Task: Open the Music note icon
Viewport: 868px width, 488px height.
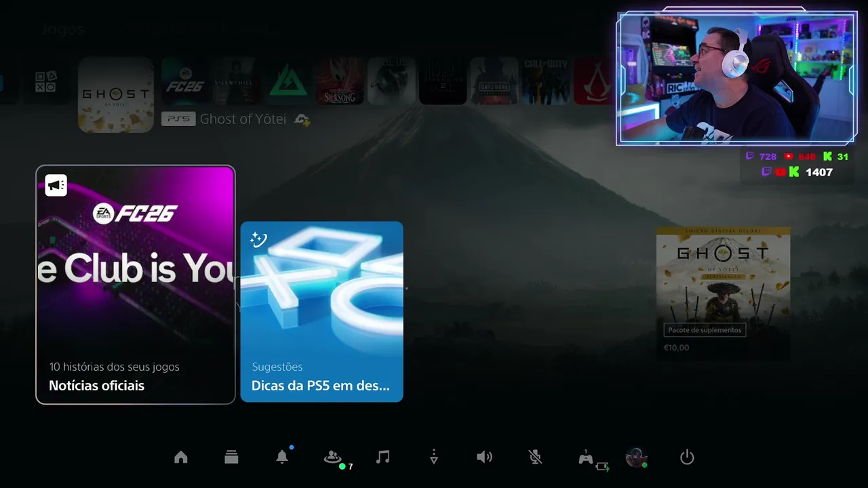Action: tap(383, 457)
